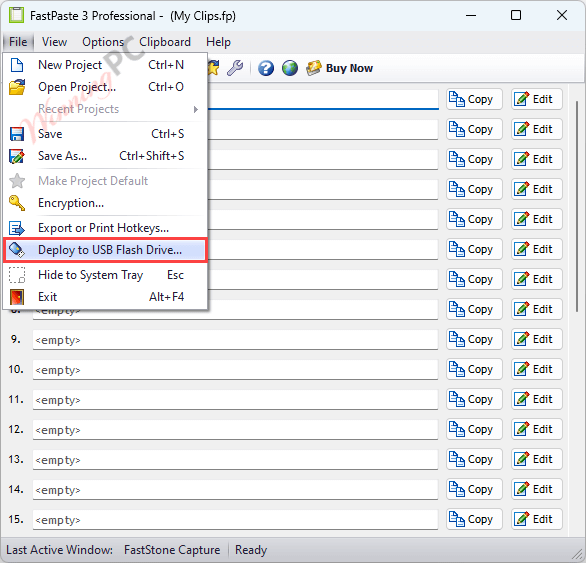This screenshot has width=586, height=563.
Task: Edit clip number 14
Action: click(537, 489)
